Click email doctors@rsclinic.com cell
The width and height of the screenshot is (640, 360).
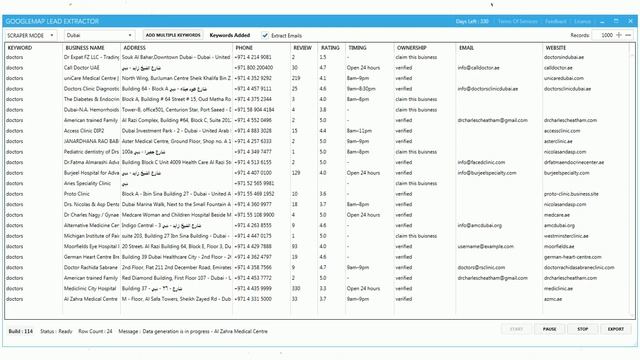(481, 268)
